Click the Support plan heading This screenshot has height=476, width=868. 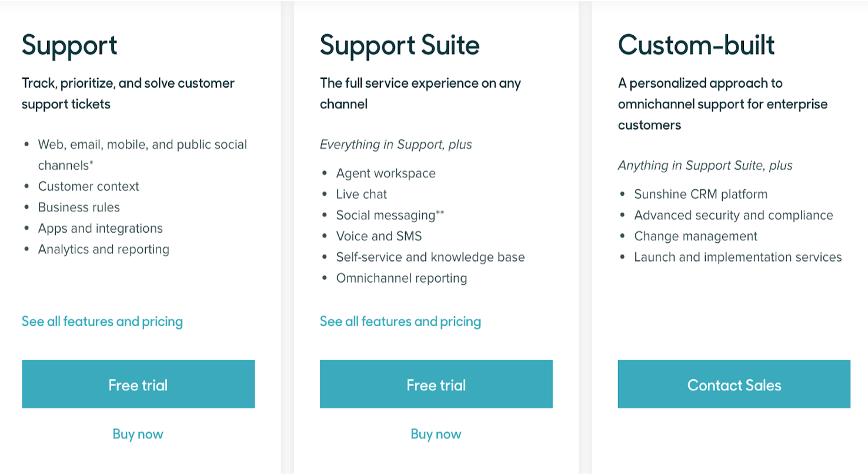pos(70,46)
